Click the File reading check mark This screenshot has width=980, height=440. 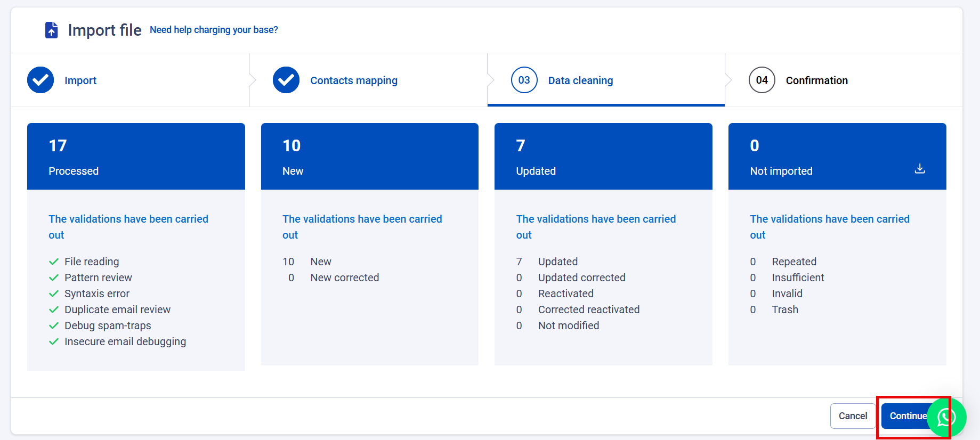click(54, 262)
